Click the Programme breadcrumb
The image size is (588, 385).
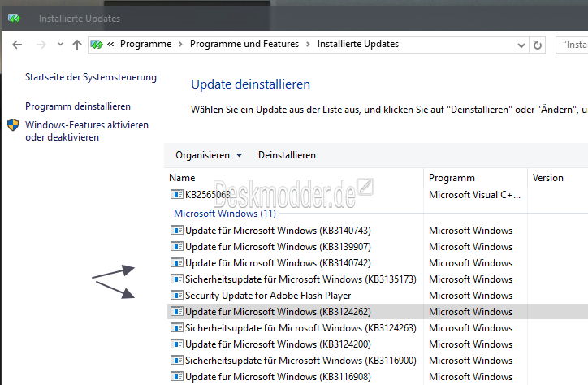pyautogui.click(x=145, y=44)
